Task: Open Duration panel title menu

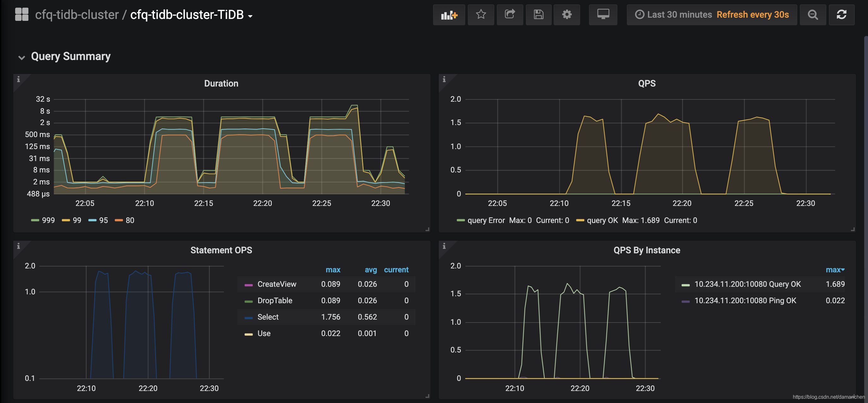Action: click(221, 83)
